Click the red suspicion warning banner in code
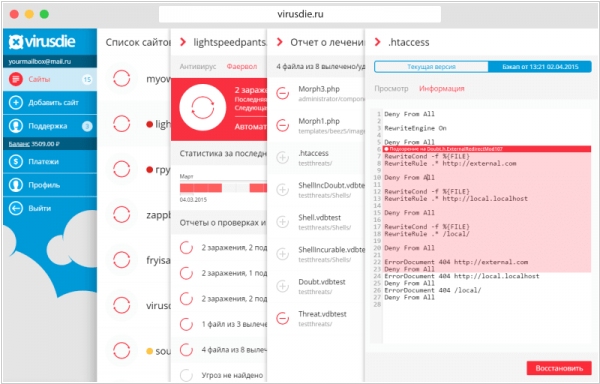The width and height of the screenshot is (600, 384). click(487, 149)
